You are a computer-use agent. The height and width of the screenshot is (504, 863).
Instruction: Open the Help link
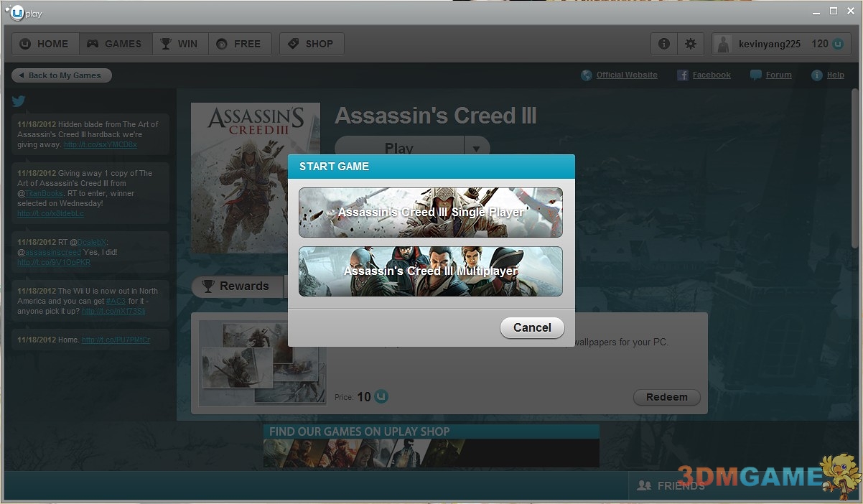pos(836,75)
